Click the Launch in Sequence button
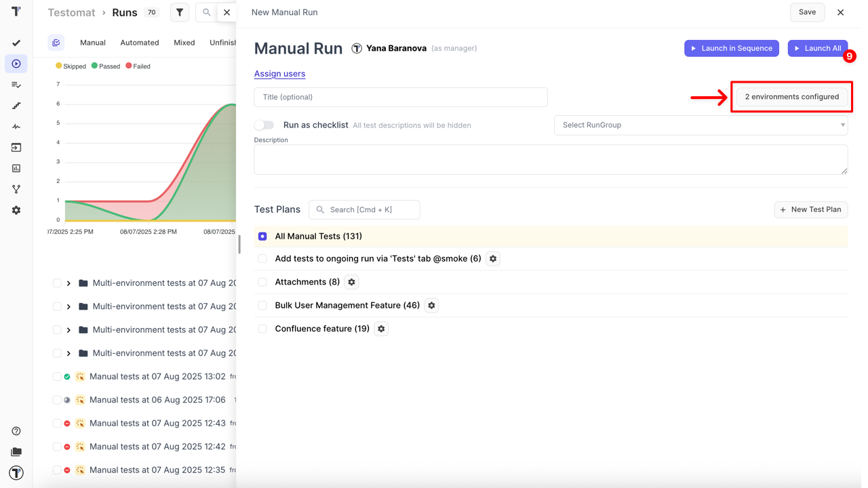This screenshot has height=488, width=868. pos(731,48)
